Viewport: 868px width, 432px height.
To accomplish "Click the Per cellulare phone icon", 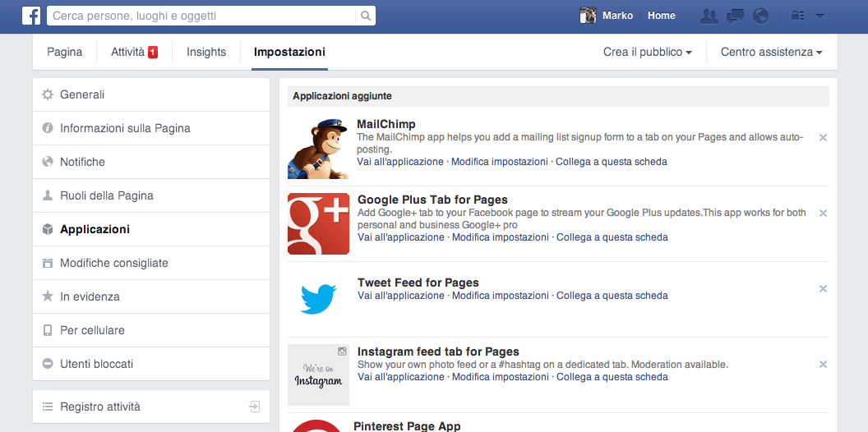I will (48, 330).
